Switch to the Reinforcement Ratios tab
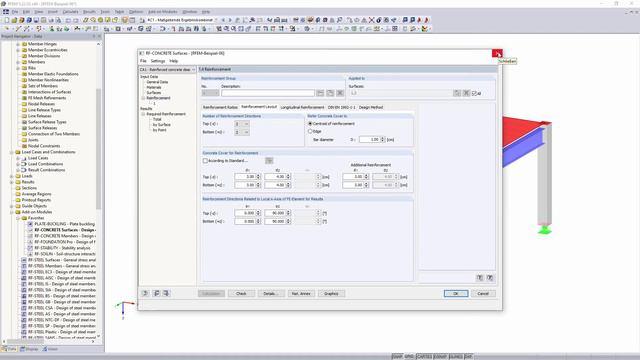640x360 pixels. click(220, 107)
